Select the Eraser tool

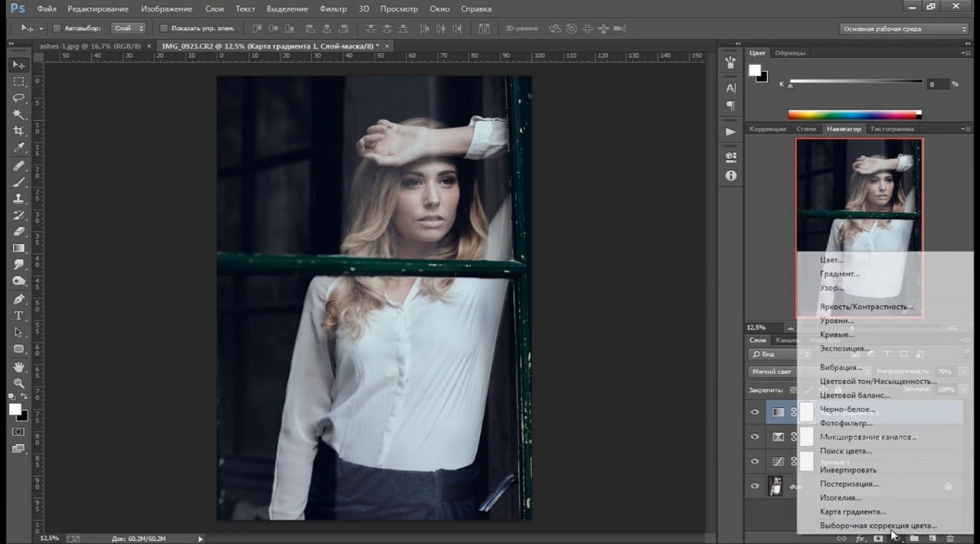[19, 232]
